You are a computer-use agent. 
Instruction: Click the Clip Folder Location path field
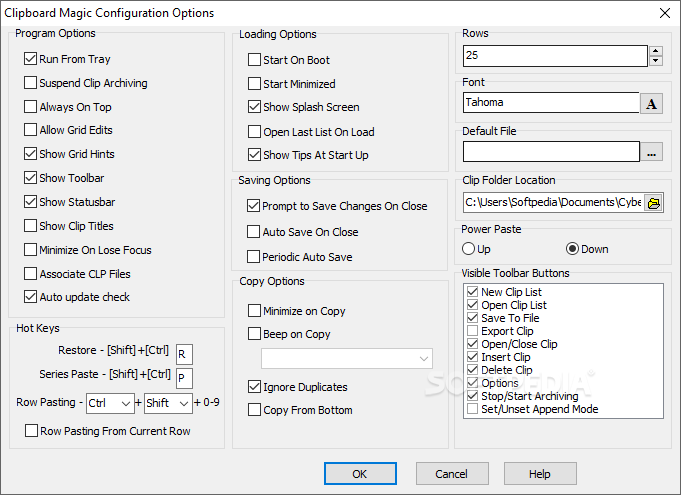[553, 203]
